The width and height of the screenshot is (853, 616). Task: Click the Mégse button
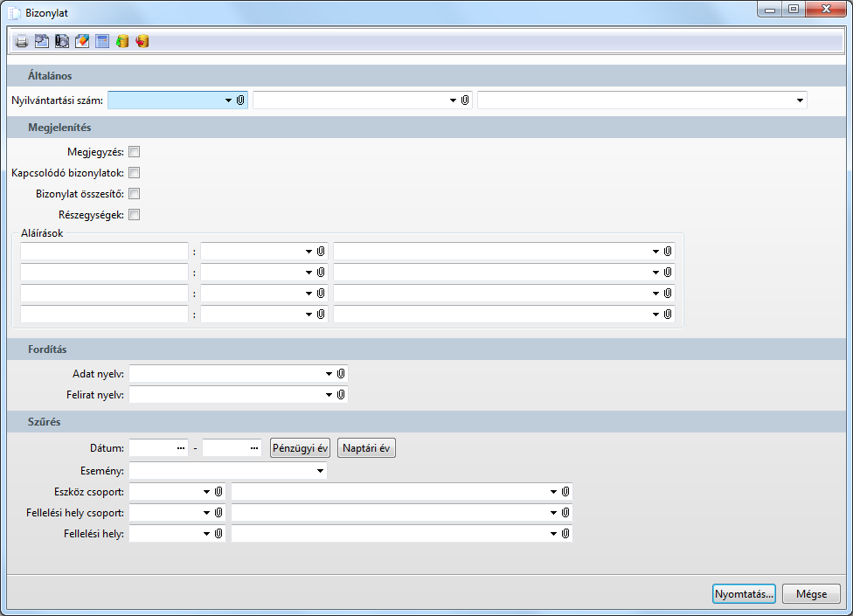coord(812,593)
